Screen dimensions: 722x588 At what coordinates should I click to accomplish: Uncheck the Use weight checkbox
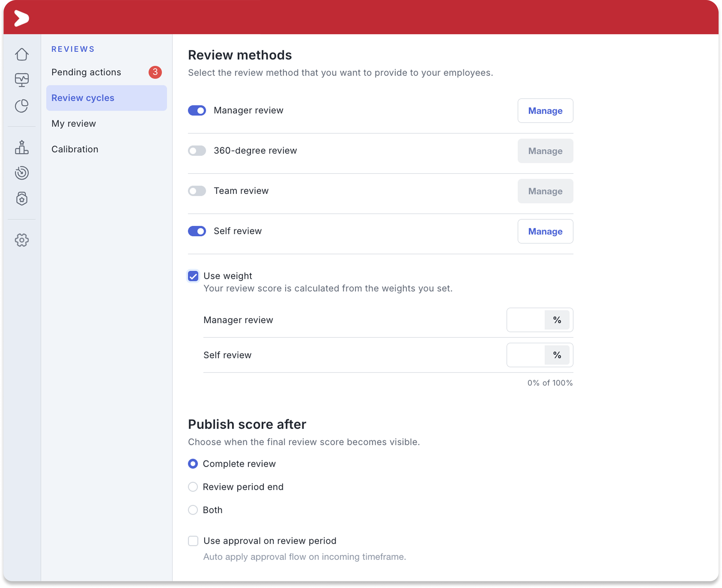point(193,276)
